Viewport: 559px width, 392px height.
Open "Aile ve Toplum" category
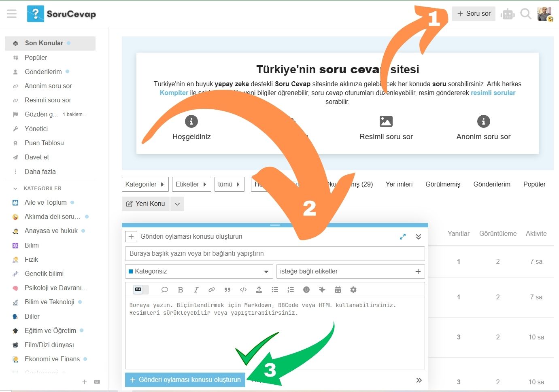(50, 202)
